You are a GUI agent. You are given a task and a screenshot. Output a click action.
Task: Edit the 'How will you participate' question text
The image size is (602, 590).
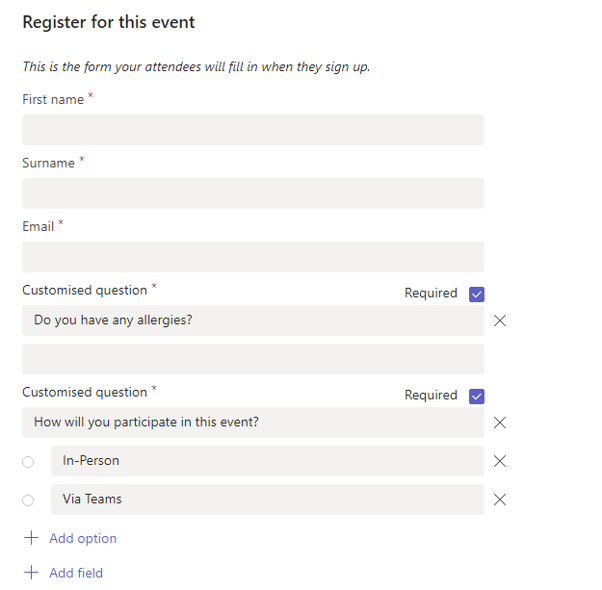253,423
